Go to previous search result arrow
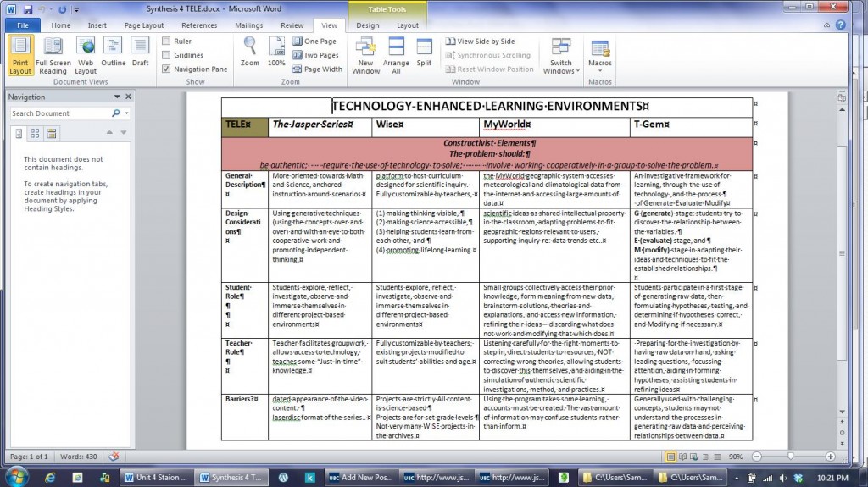The width and height of the screenshot is (868, 487). tap(109, 132)
